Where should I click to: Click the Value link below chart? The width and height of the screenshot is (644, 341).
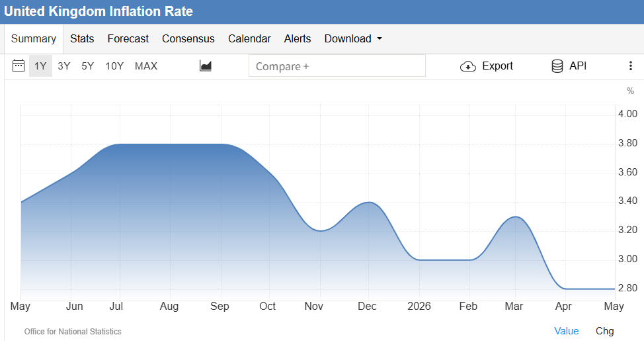(567, 330)
